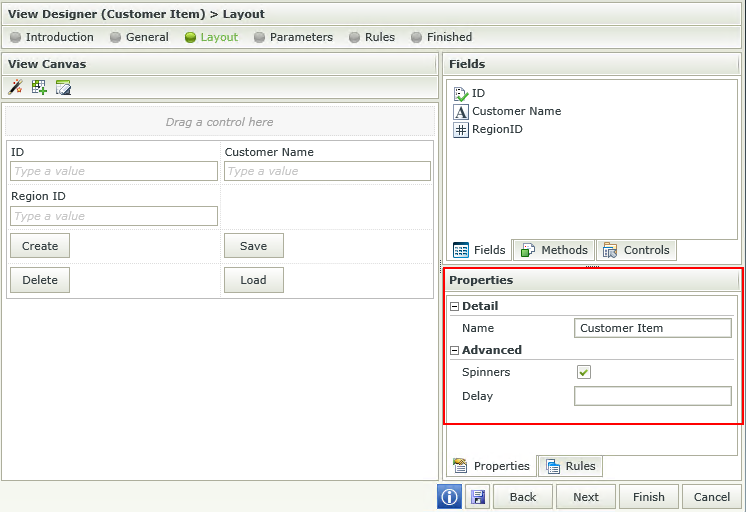Open the Properties tab at bottom
746x512 pixels.
click(491, 466)
